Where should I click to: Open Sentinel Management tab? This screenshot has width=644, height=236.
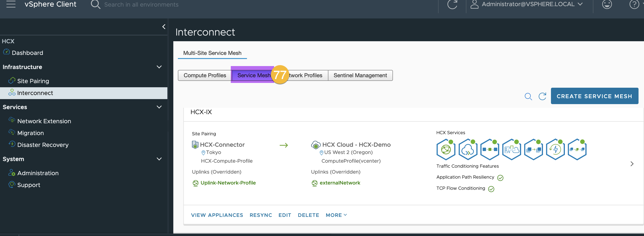360,75
